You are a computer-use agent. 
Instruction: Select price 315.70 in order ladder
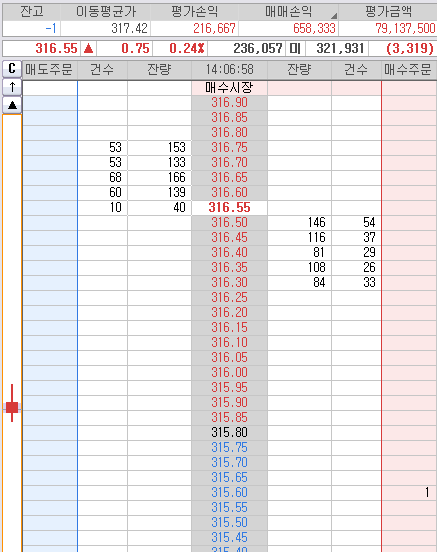pyautogui.click(x=229, y=463)
